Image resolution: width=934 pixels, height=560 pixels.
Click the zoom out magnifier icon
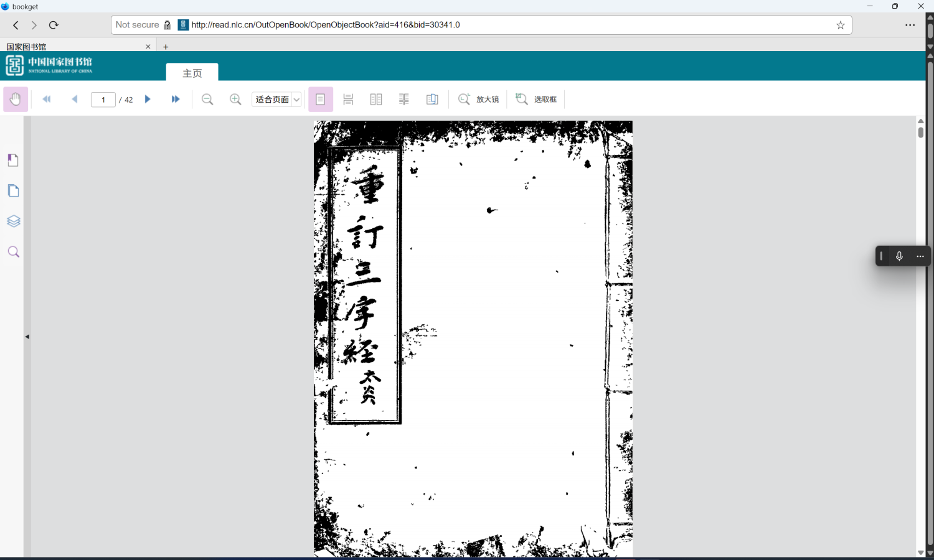(207, 100)
